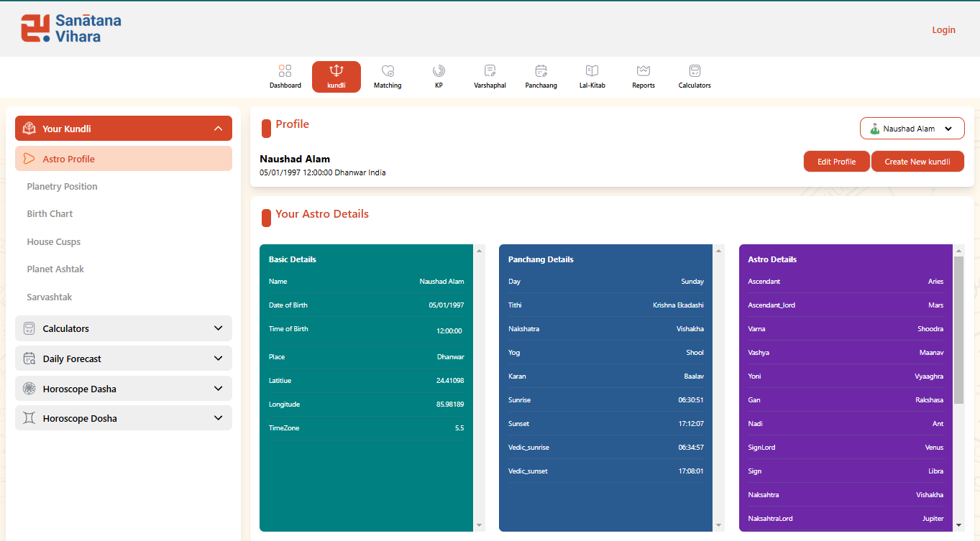
Task: Open the KP spiral icon
Action: point(439,70)
